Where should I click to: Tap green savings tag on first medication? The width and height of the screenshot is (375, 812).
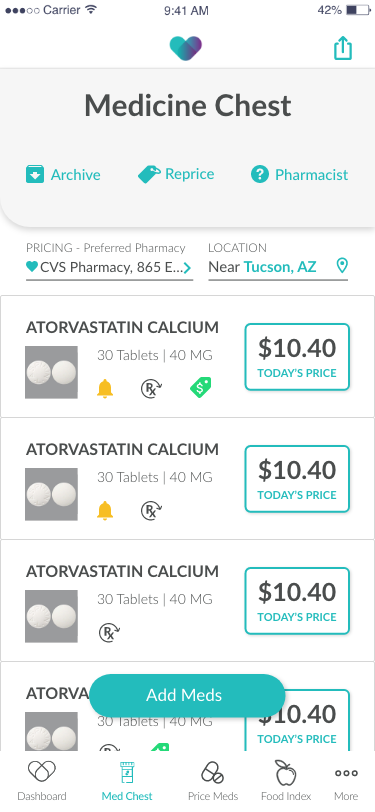tap(200, 387)
